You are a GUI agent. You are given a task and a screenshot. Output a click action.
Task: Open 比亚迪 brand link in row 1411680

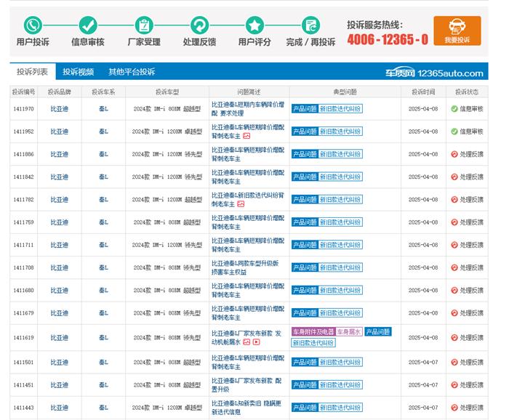60,291
